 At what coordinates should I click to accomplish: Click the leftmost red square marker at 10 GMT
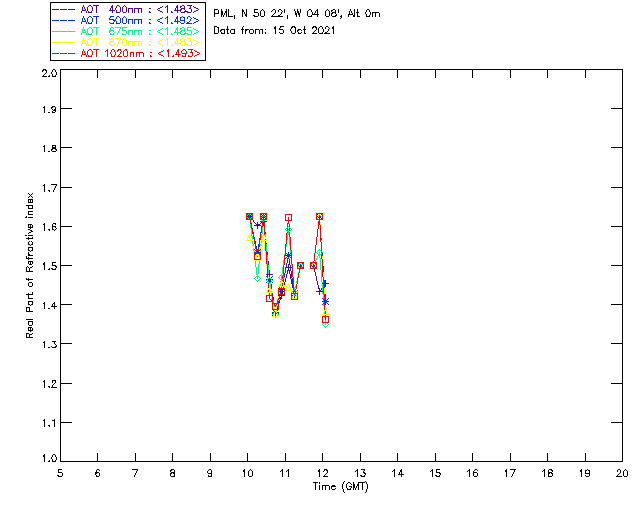pyautogui.click(x=250, y=217)
